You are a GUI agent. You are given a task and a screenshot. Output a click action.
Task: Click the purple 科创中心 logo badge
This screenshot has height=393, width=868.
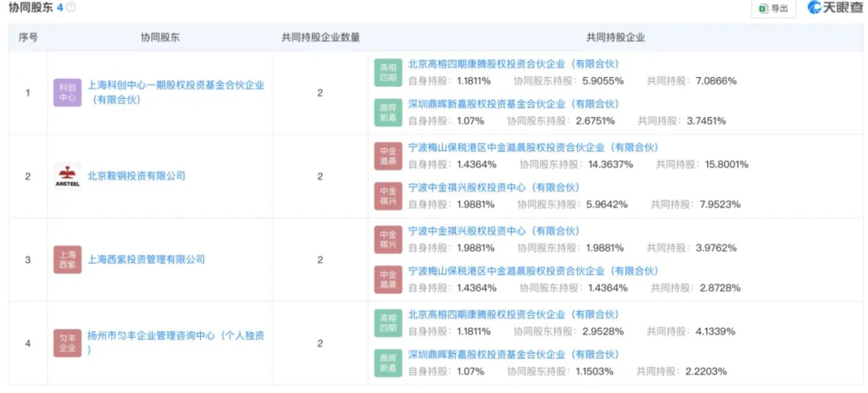pos(67,93)
